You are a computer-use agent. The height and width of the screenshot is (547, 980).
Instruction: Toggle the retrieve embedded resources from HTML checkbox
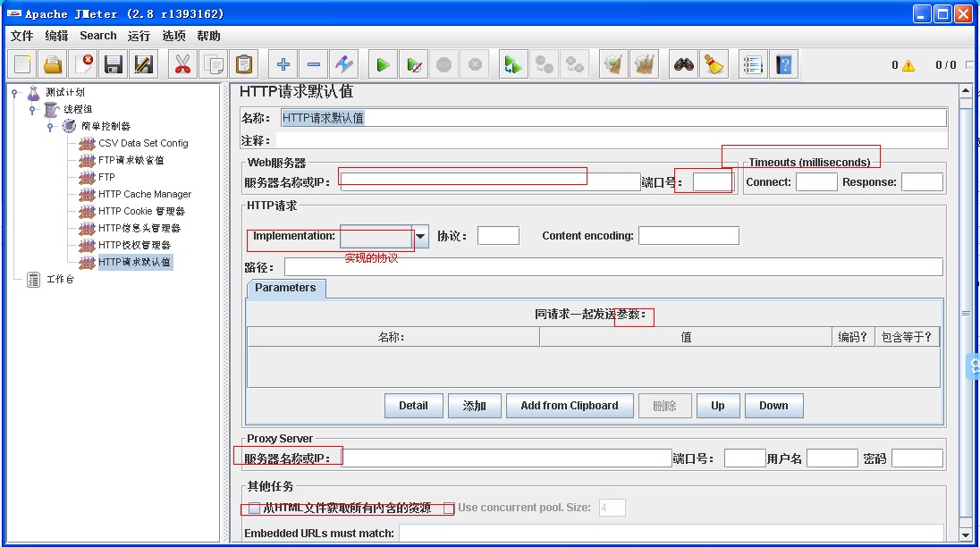click(x=254, y=508)
